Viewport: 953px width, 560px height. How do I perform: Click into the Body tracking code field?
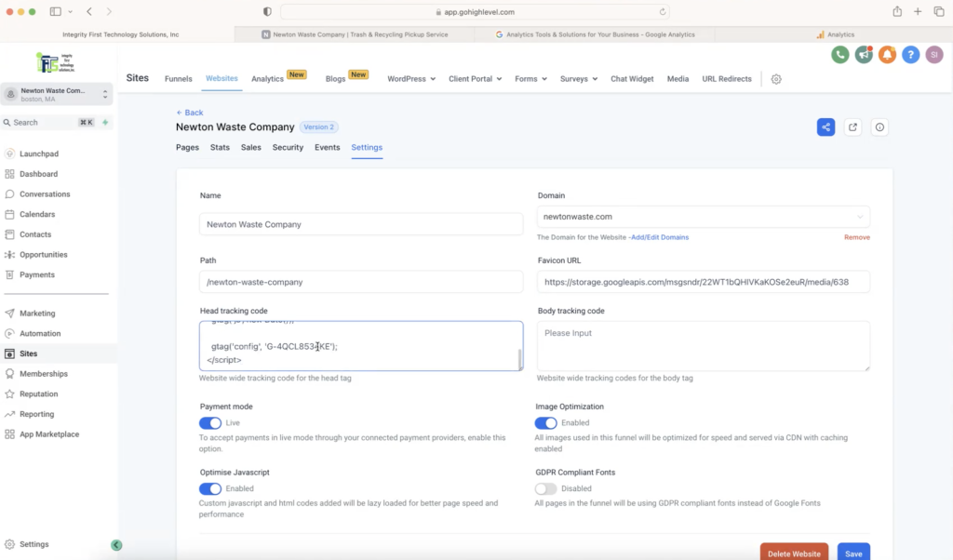tap(704, 346)
